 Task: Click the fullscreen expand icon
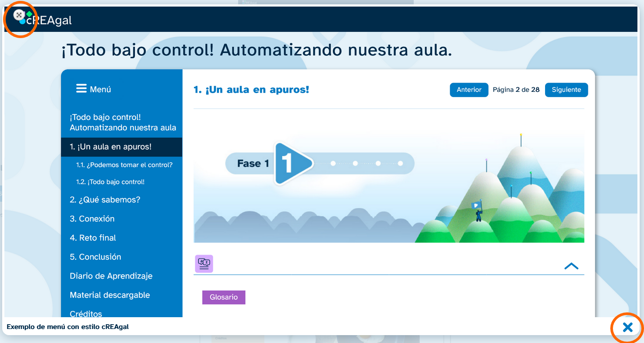tap(19, 15)
